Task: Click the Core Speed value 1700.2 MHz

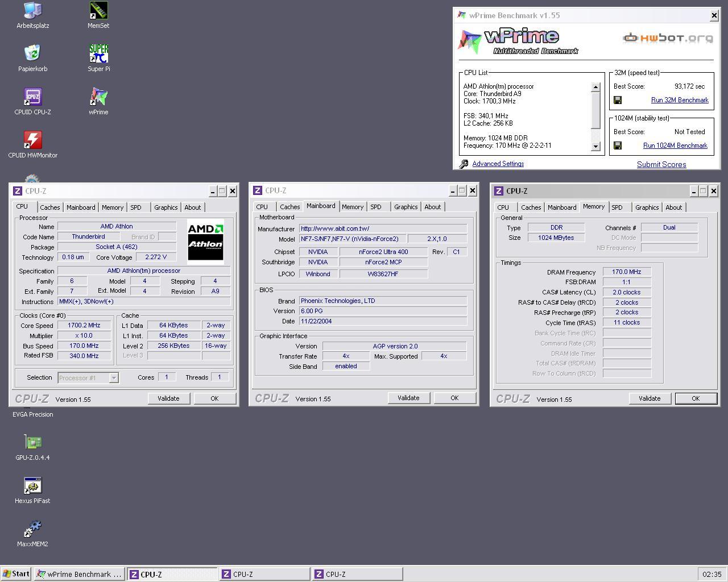Action: pos(84,326)
